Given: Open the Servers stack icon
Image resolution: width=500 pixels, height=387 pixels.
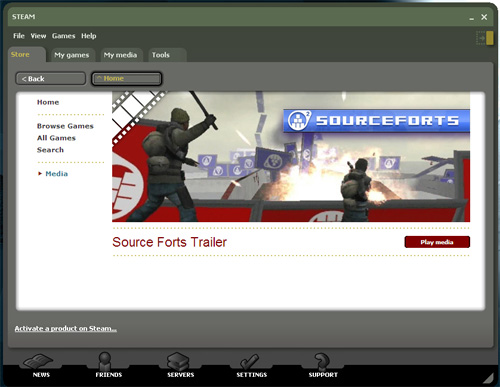Looking at the screenshot, I should point(178,362).
